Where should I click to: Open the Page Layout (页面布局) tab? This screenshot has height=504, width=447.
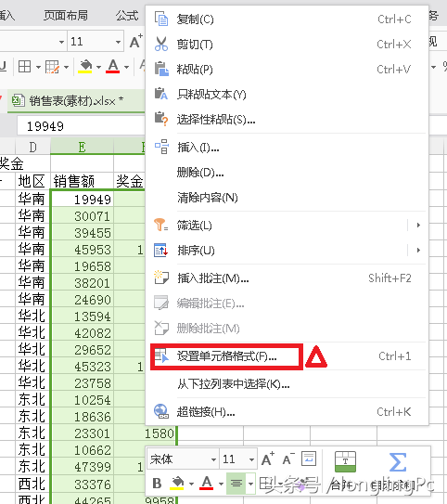(66, 15)
